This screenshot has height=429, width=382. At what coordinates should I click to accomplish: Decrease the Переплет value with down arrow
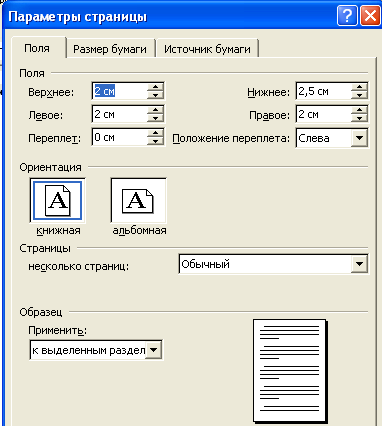155,141
